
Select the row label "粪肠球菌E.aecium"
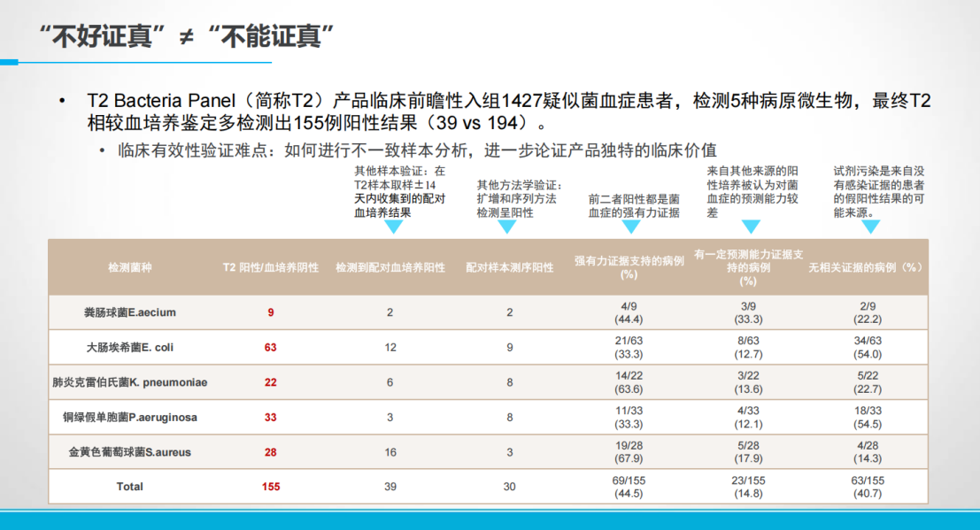tap(130, 312)
